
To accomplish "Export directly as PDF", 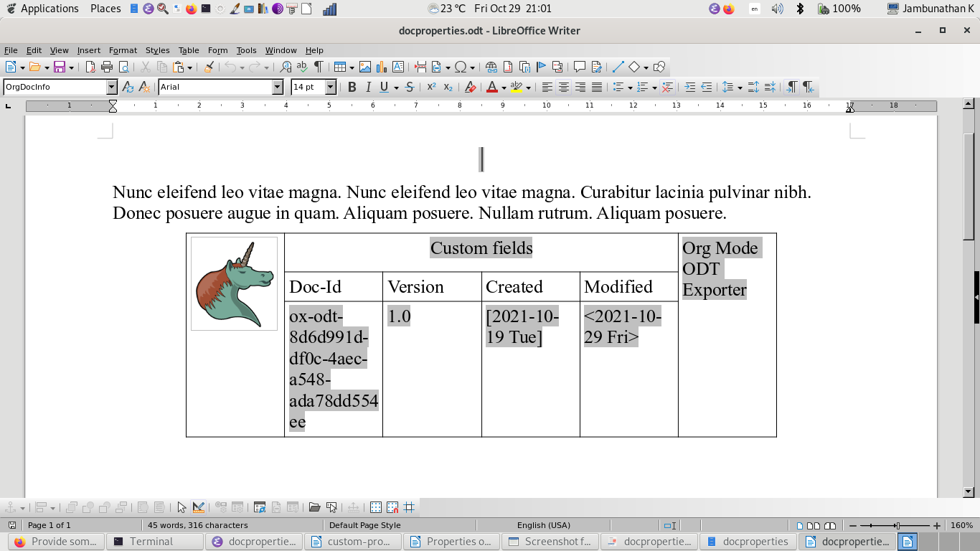I will coord(90,67).
